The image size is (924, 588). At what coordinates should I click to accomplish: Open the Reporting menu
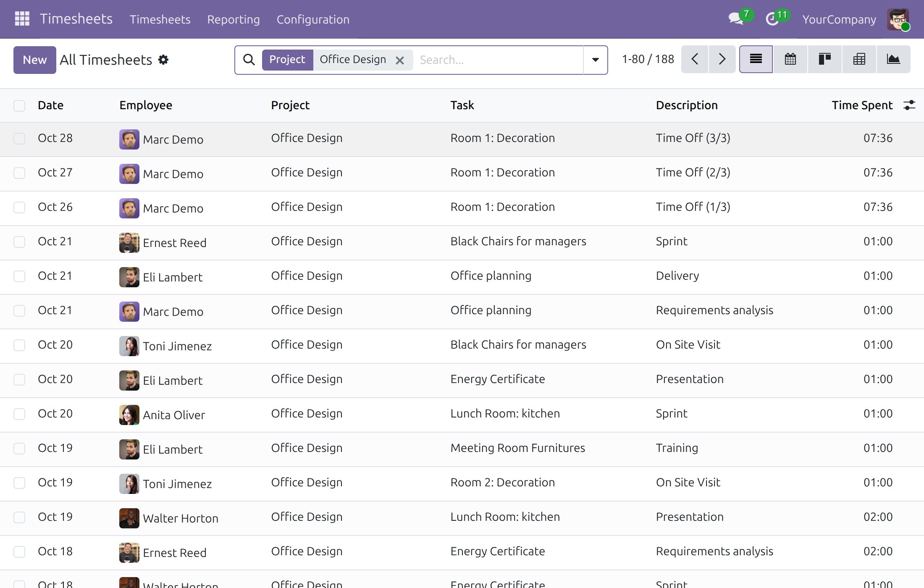click(234, 19)
